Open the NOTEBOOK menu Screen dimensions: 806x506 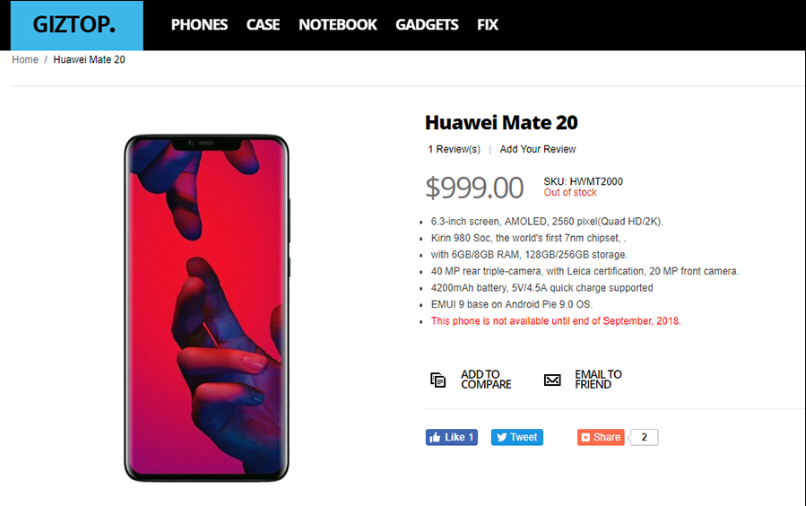pos(338,25)
